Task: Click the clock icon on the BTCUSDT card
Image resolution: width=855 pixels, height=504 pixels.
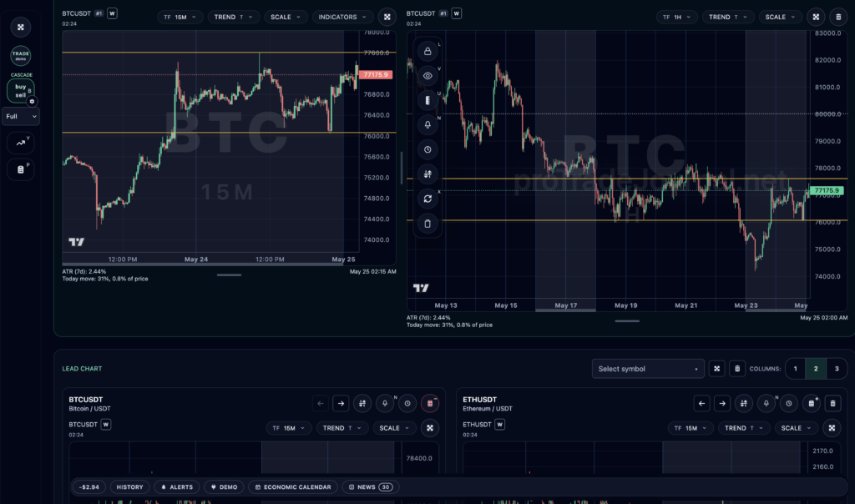Action: click(x=407, y=404)
